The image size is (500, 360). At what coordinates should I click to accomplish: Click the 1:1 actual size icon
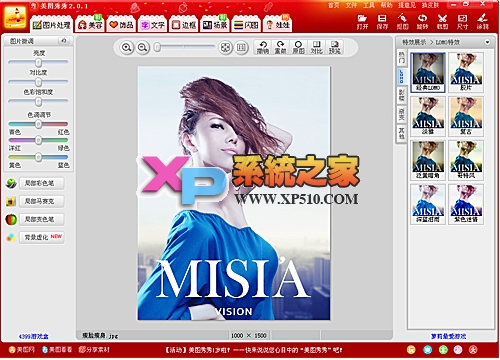pos(241,48)
